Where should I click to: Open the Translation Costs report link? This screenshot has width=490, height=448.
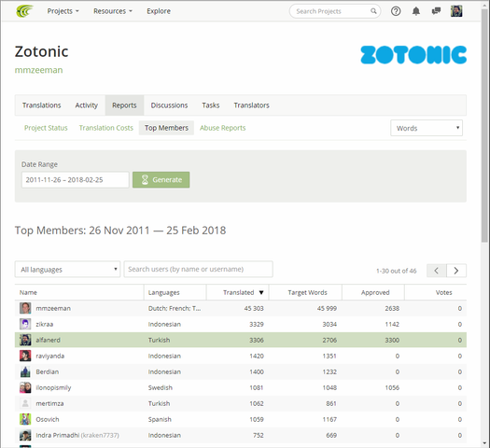(x=106, y=128)
